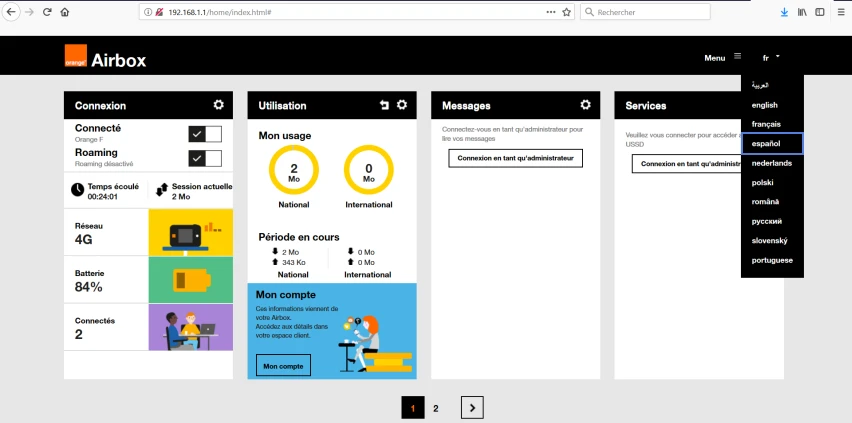
Task: Reload the page with the refresh icon
Action: click(x=47, y=12)
